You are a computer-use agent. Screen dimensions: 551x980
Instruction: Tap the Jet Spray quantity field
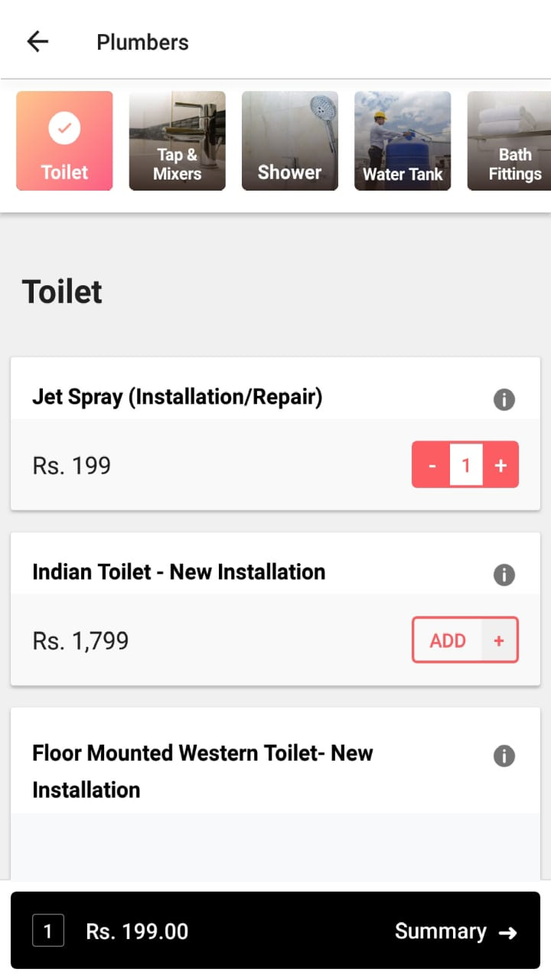[466, 465]
